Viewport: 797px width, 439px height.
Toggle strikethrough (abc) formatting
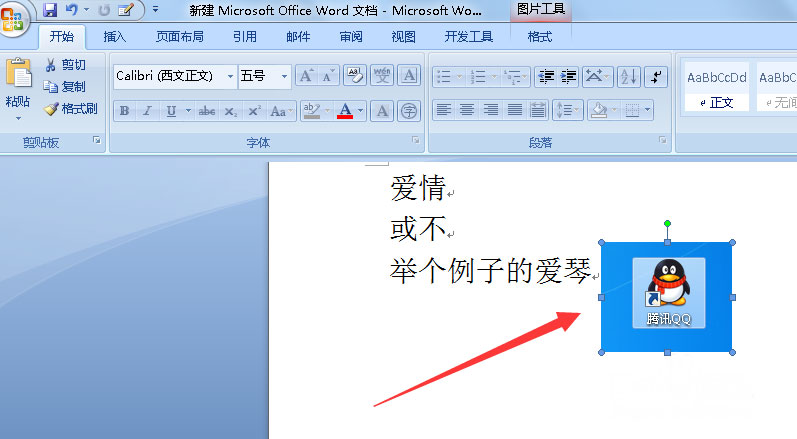(207, 111)
